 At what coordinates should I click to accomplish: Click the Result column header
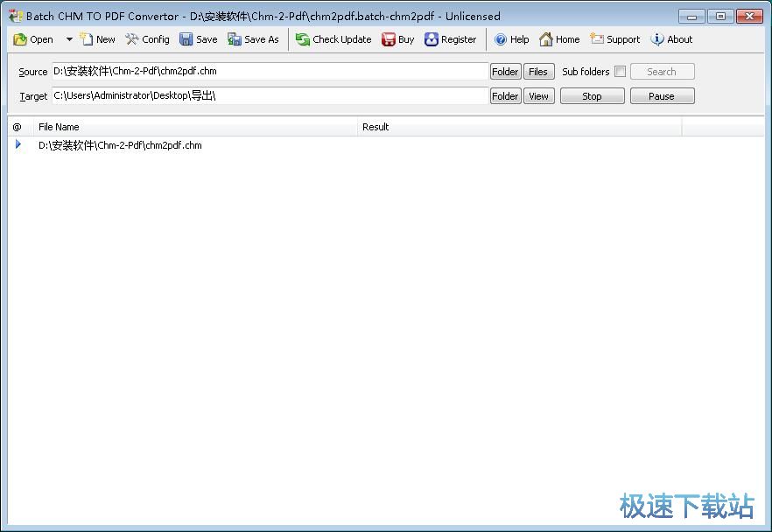coord(519,127)
